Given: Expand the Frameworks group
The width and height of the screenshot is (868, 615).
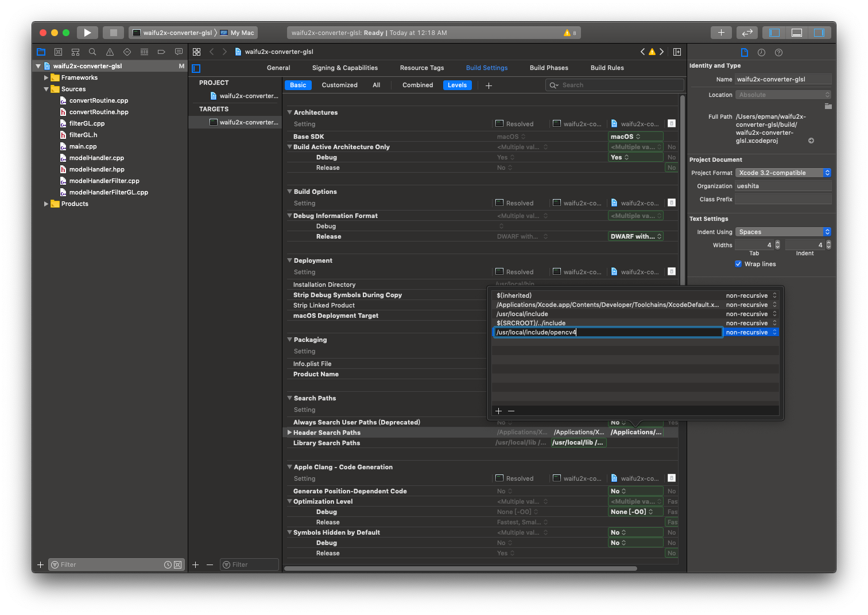Looking at the screenshot, I should coord(46,77).
